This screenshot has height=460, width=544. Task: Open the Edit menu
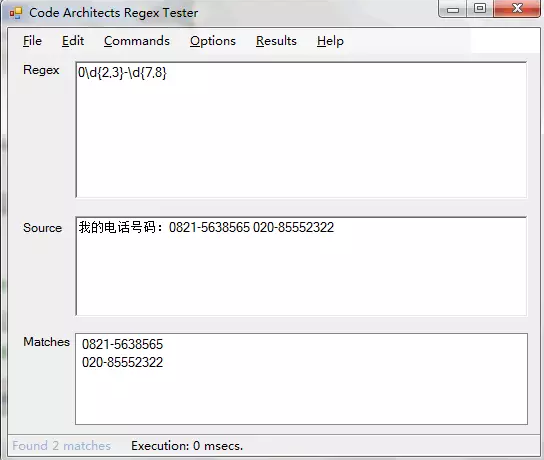[73, 41]
